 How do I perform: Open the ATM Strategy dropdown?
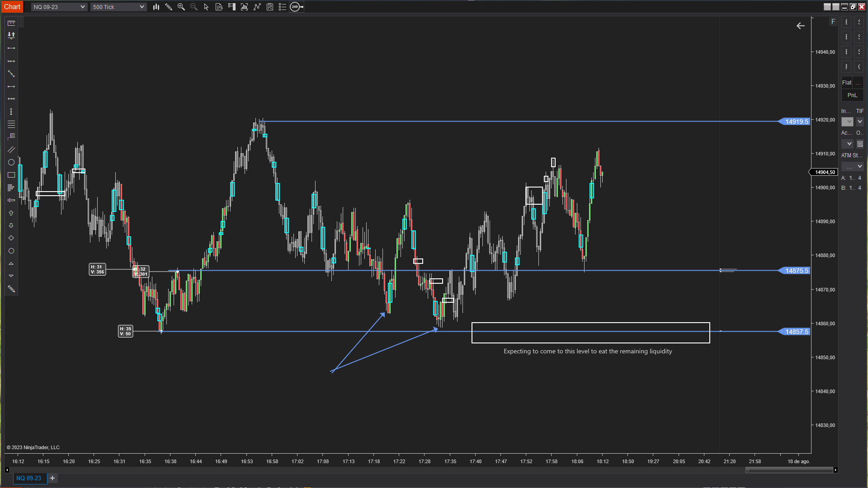(853, 166)
